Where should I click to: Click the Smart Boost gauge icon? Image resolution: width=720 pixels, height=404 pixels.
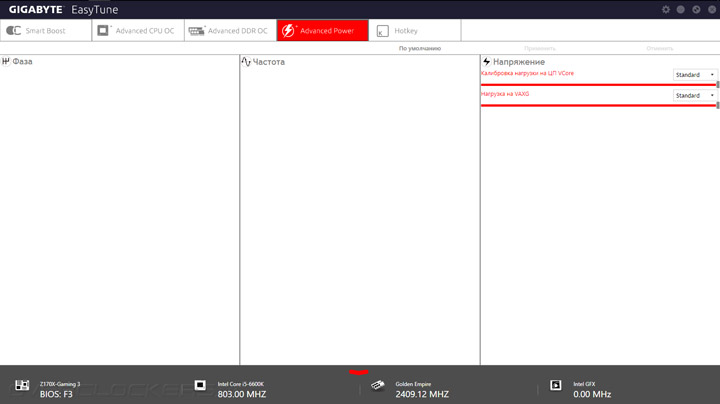[x=14, y=31]
